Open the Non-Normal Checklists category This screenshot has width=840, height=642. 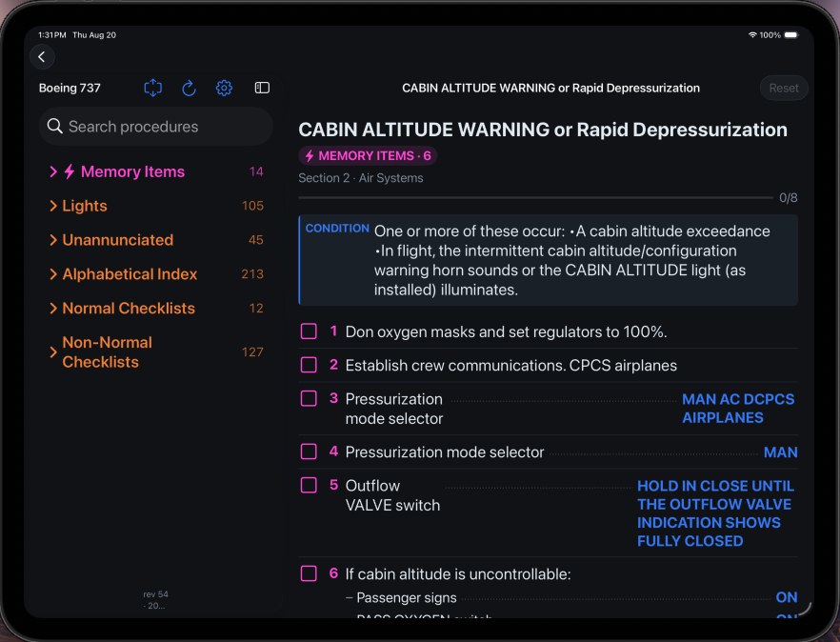pyautogui.click(x=156, y=352)
